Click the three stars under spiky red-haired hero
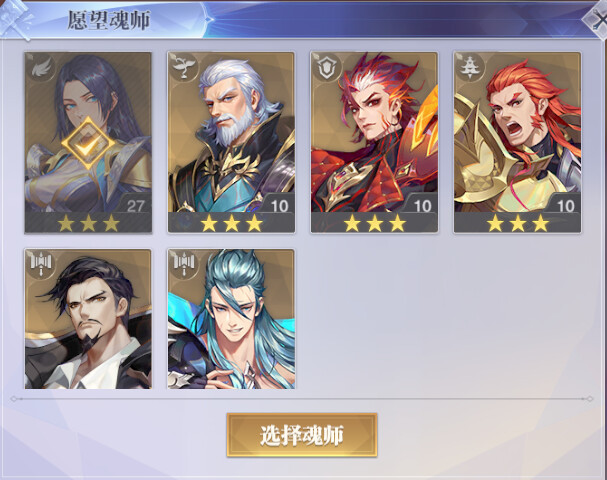 click(x=375, y=223)
